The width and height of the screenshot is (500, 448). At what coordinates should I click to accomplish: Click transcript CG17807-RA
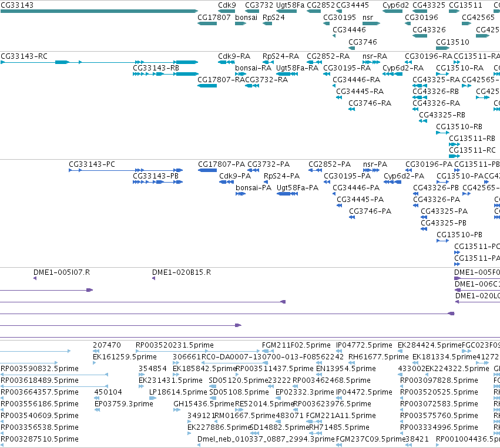point(221,80)
